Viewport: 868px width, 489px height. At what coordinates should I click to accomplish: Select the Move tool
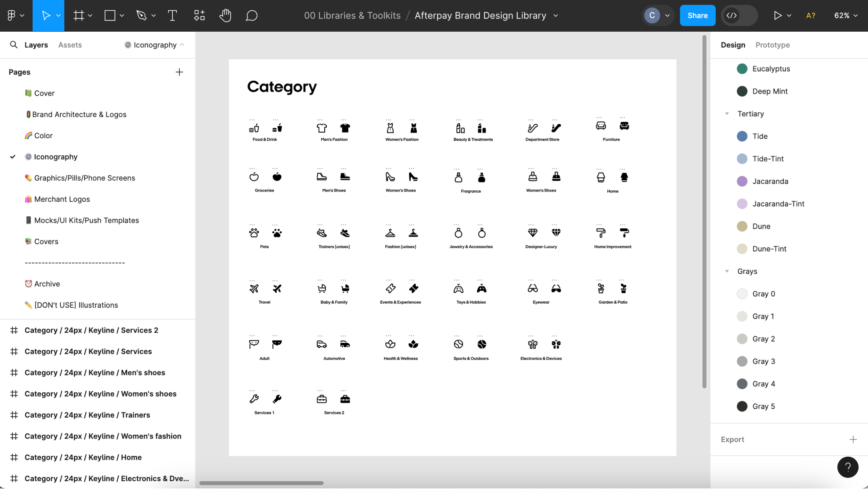click(46, 15)
